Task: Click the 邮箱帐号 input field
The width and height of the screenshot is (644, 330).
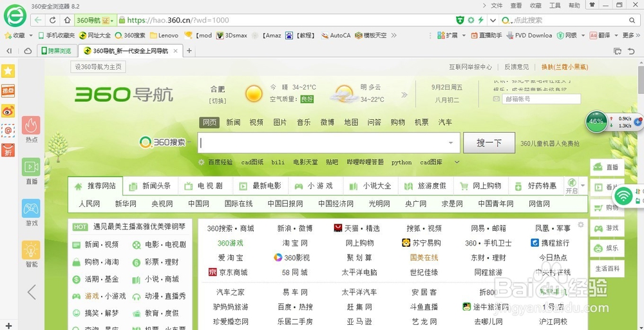Action: click(542, 99)
